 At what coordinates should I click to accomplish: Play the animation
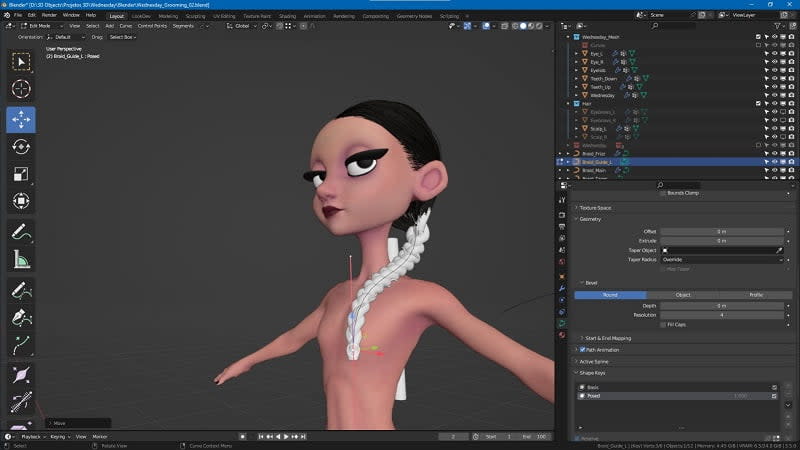click(286, 437)
